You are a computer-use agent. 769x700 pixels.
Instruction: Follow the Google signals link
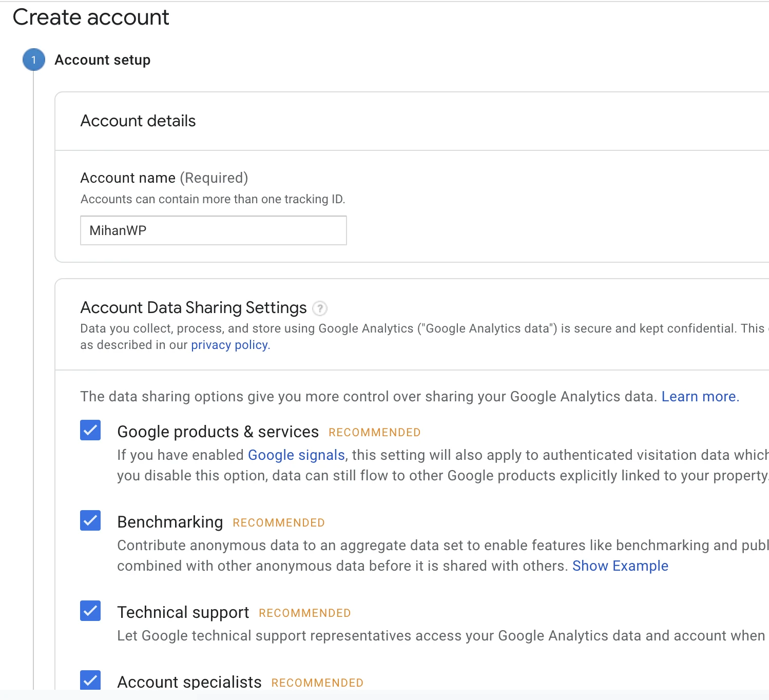296,455
